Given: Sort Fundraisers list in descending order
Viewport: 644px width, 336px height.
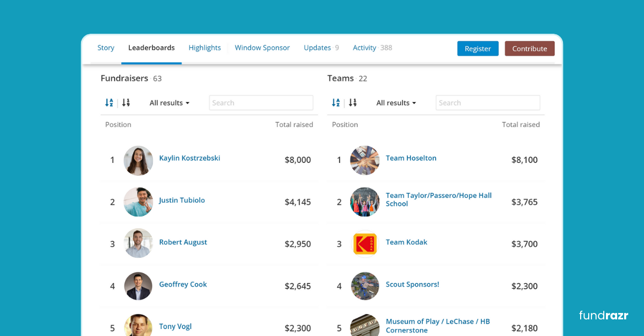Looking at the screenshot, I should 126,103.
